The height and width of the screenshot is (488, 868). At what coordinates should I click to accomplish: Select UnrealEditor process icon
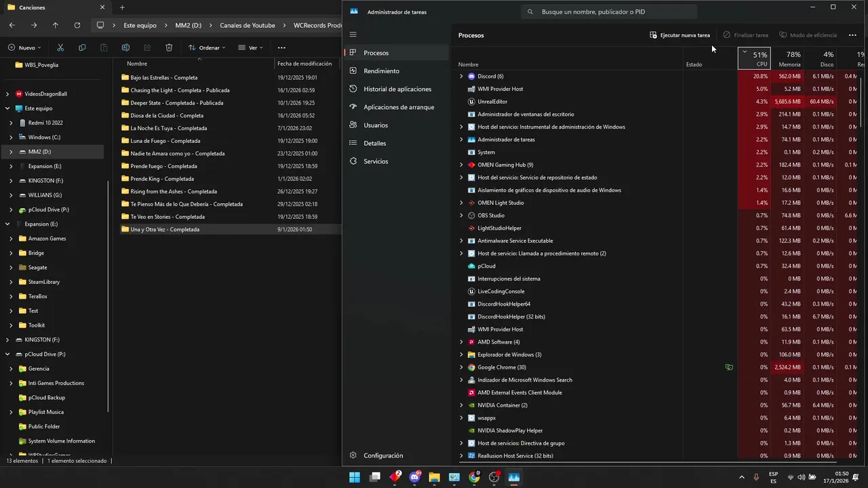pyautogui.click(x=471, y=102)
